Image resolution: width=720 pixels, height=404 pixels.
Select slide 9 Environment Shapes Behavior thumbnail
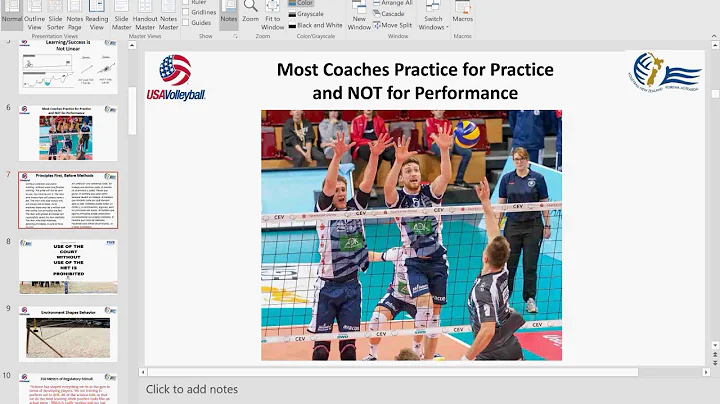(x=68, y=334)
